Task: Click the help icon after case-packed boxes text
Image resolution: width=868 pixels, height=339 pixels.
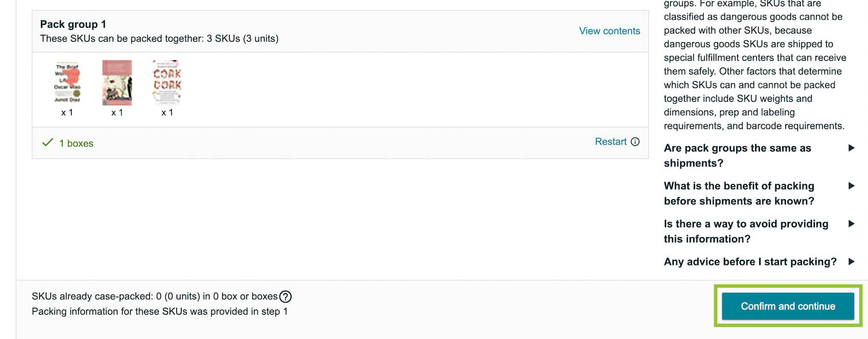Action: click(285, 297)
